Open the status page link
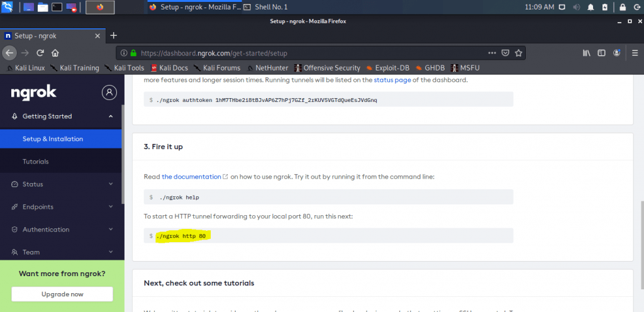Image resolution: width=644 pixels, height=312 pixels. (392, 80)
